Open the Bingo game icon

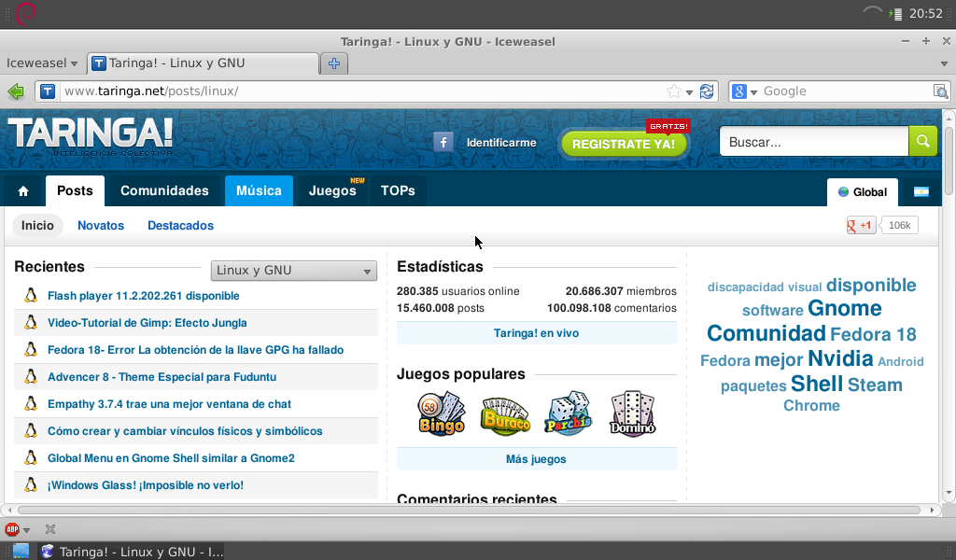tap(442, 413)
